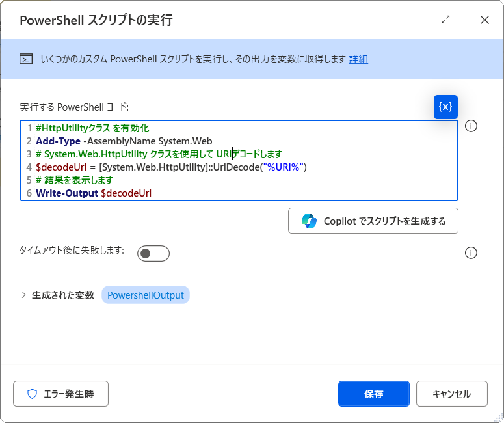Click line 2 Add-Type in code editor
504x423 pixels.
[x=58, y=141]
